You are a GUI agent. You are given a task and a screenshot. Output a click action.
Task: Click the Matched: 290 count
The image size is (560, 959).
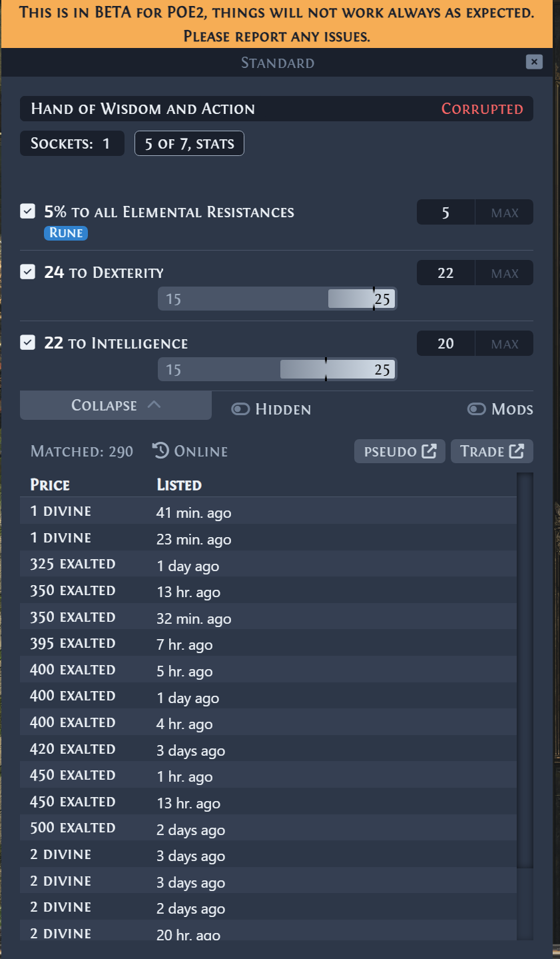(x=82, y=451)
